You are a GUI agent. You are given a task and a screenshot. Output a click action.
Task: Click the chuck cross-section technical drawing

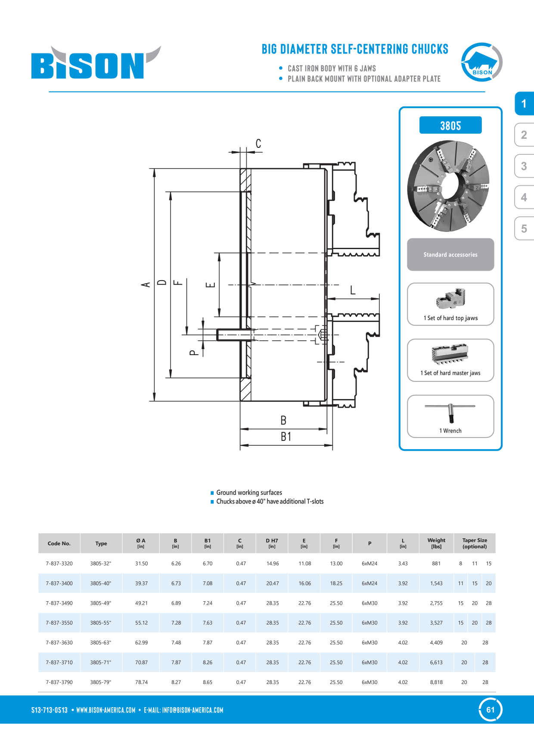tap(261, 295)
